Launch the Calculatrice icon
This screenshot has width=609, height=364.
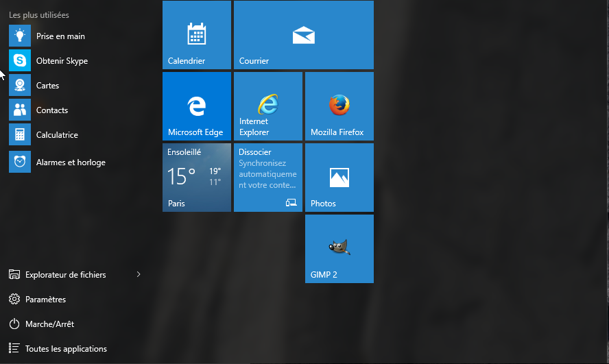[x=20, y=134]
